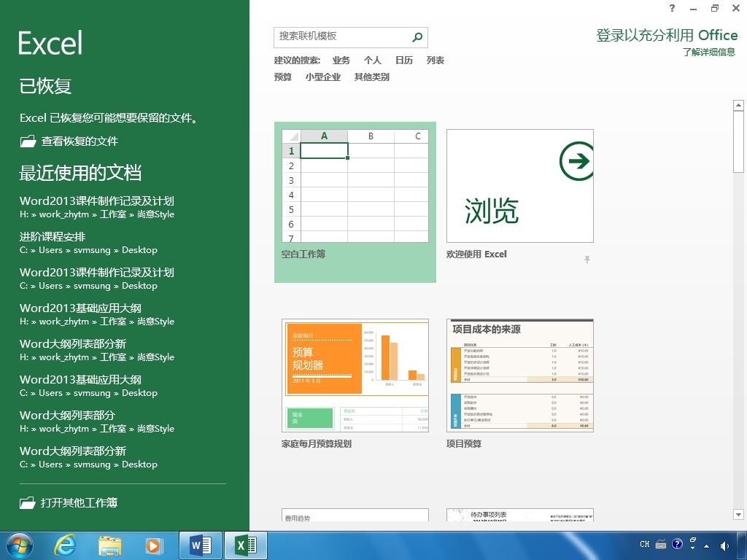Open 查看恢复的文件
This screenshot has height=560, width=747.
pyautogui.click(x=69, y=141)
